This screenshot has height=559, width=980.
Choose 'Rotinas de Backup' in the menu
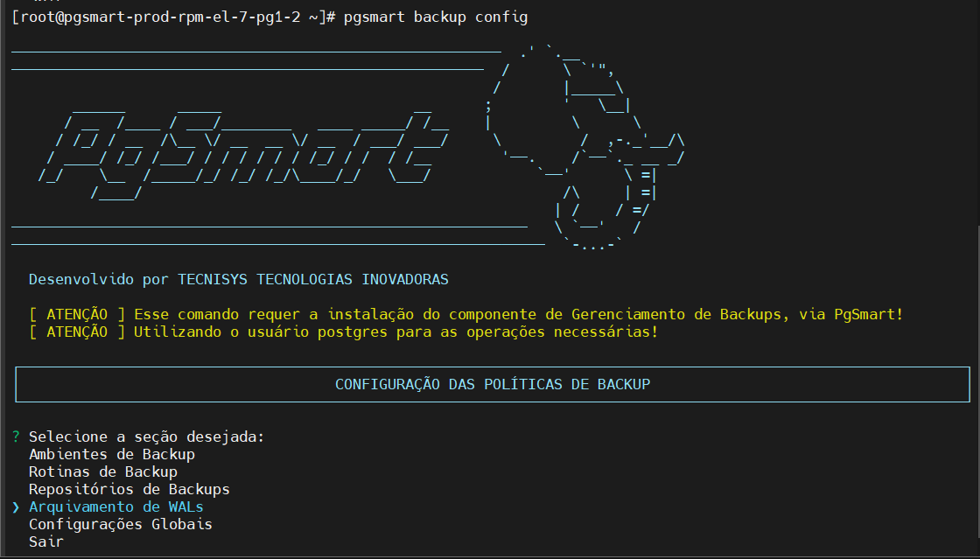[x=103, y=472]
